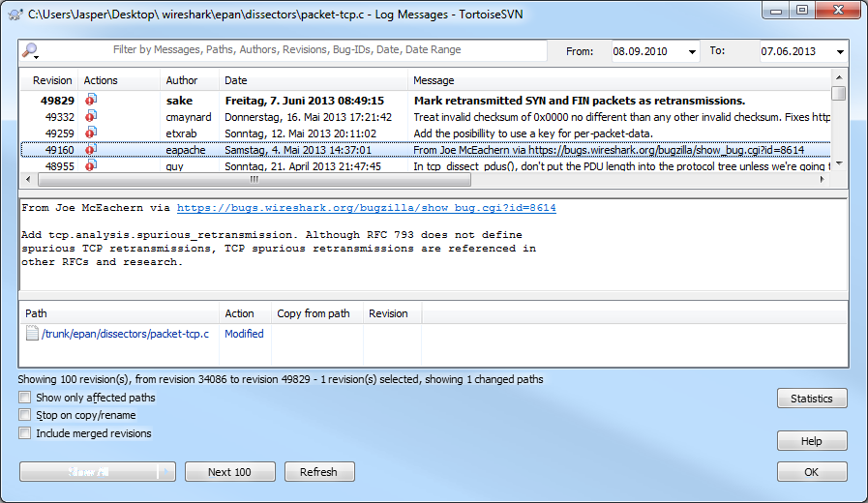Click the Help button
The image size is (868, 503).
coord(812,441)
